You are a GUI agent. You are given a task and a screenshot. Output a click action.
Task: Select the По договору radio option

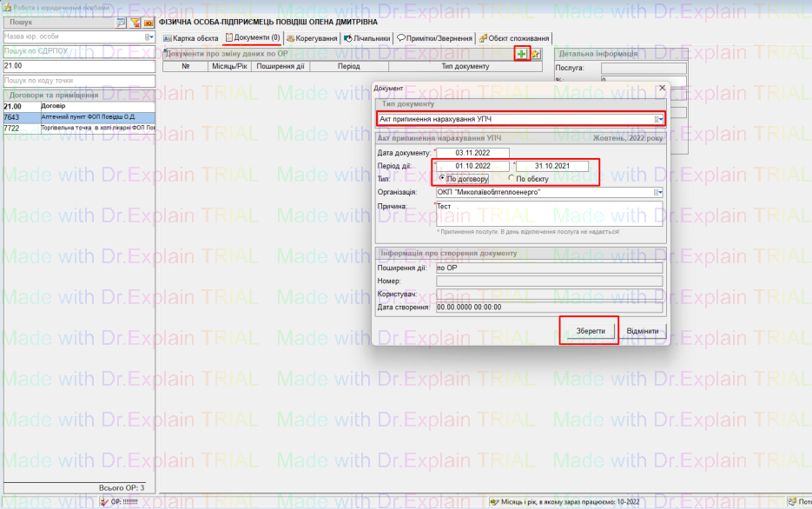[x=443, y=178]
